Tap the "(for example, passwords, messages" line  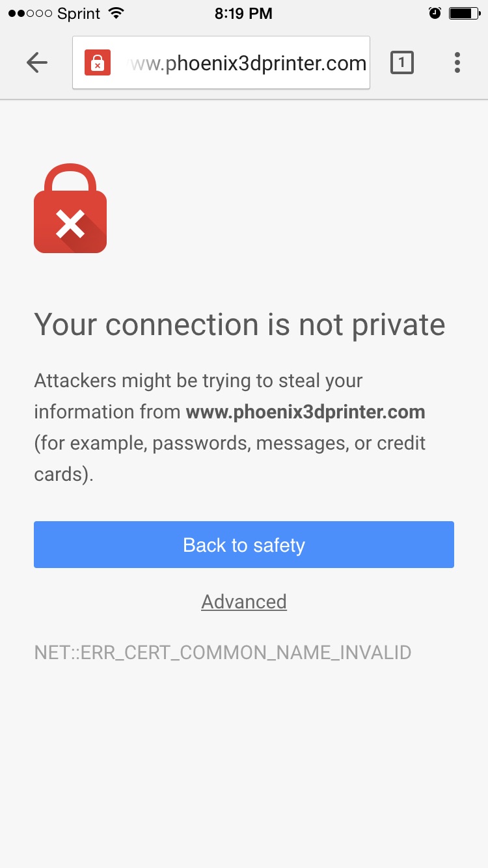point(230,443)
